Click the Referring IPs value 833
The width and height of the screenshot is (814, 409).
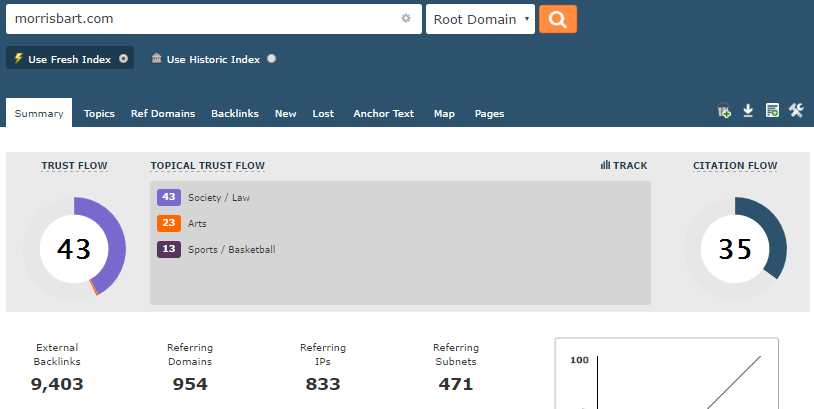323,384
